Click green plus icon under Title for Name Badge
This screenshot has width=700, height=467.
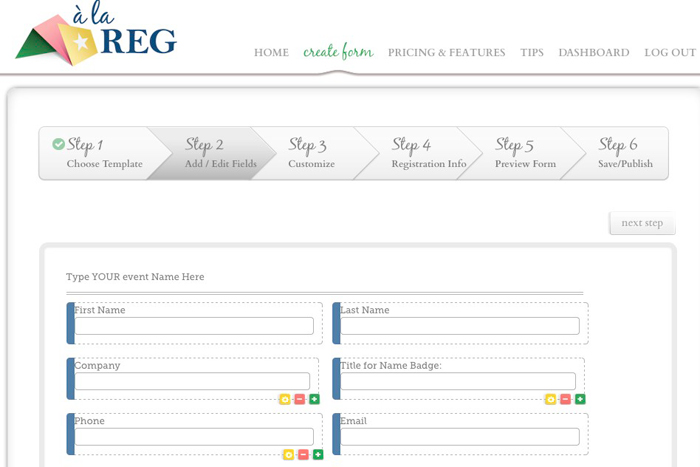click(x=580, y=399)
